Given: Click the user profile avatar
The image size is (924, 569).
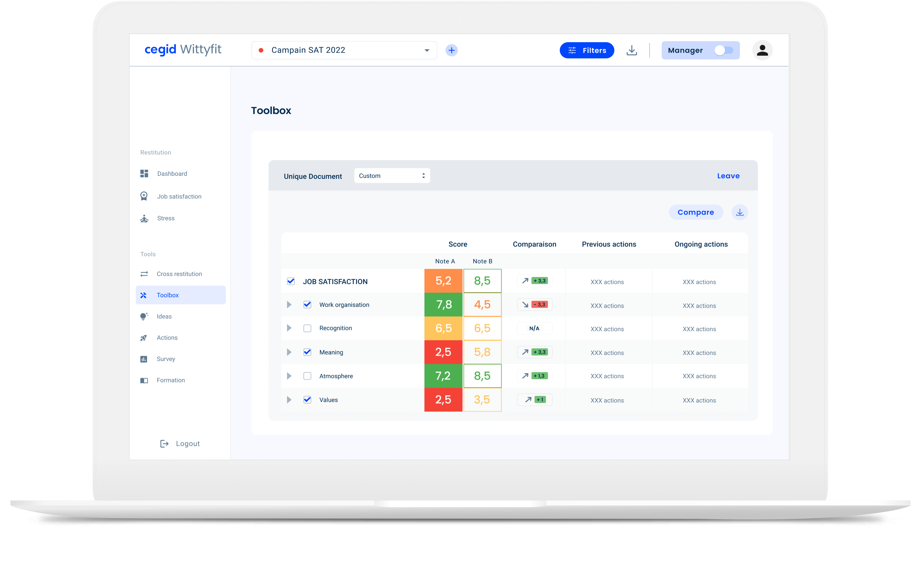Looking at the screenshot, I should [762, 50].
